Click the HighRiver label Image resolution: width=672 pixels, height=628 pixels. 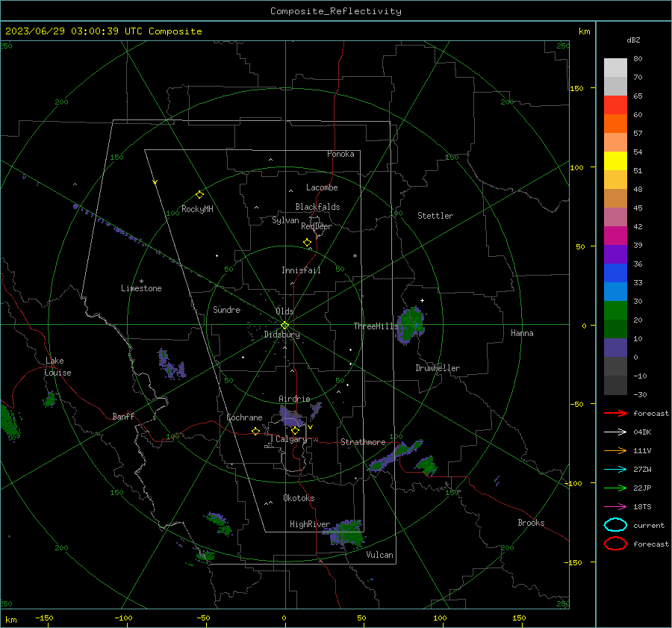point(310,524)
